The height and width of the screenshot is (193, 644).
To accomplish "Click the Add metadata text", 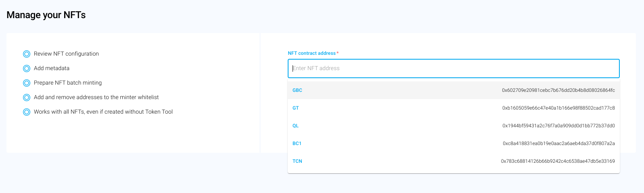I will point(52,68).
